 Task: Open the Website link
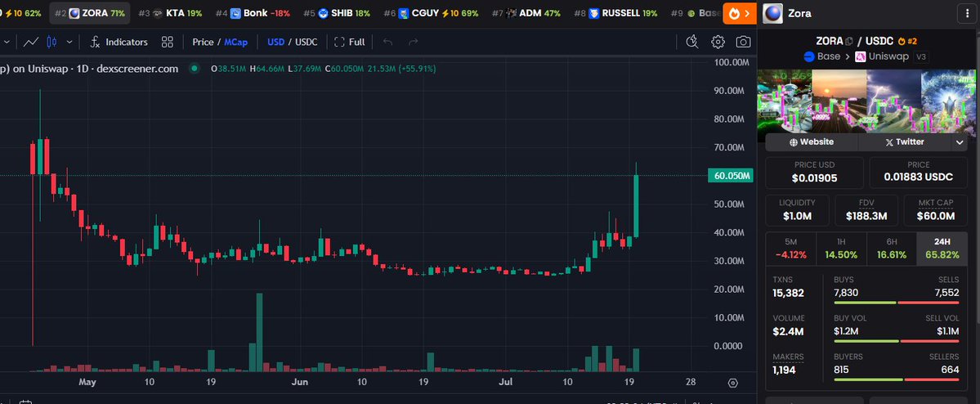(812, 142)
